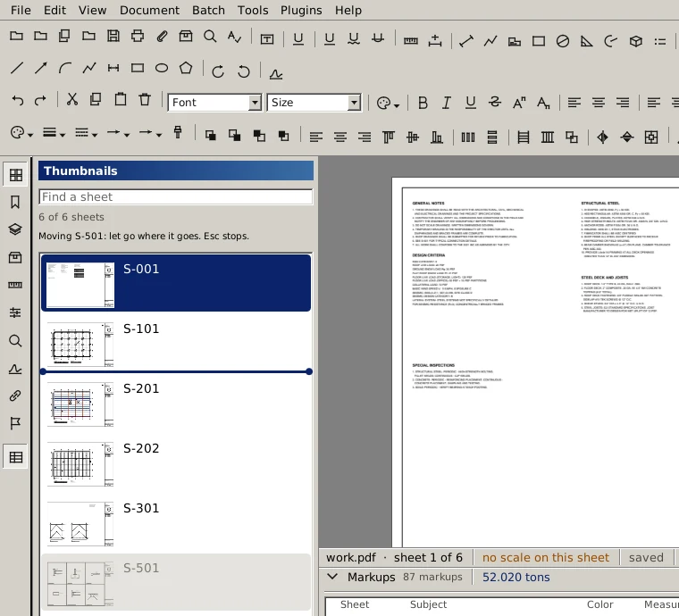
Task: Toggle Superscript formatting
Action: click(519, 103)
